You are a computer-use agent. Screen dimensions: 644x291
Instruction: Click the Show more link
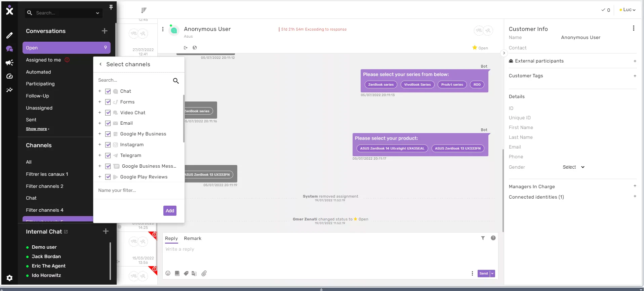coord(38,129)
